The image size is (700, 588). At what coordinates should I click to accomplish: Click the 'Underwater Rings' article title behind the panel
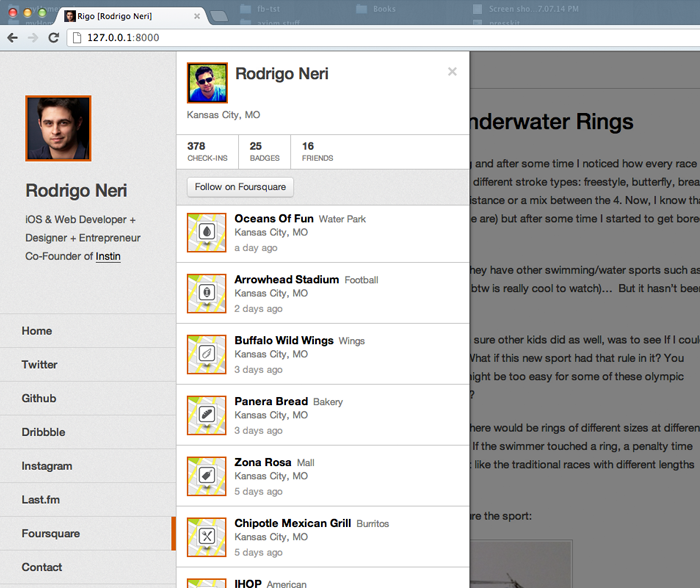click(x=551, y=122)
